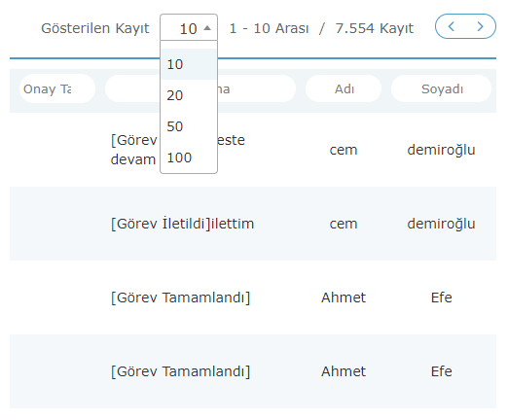The width and height of the screenshot is (508, 420).
Task: Choose 50 in the record count list
Action: pyautogui.click(x=189, y=126)
